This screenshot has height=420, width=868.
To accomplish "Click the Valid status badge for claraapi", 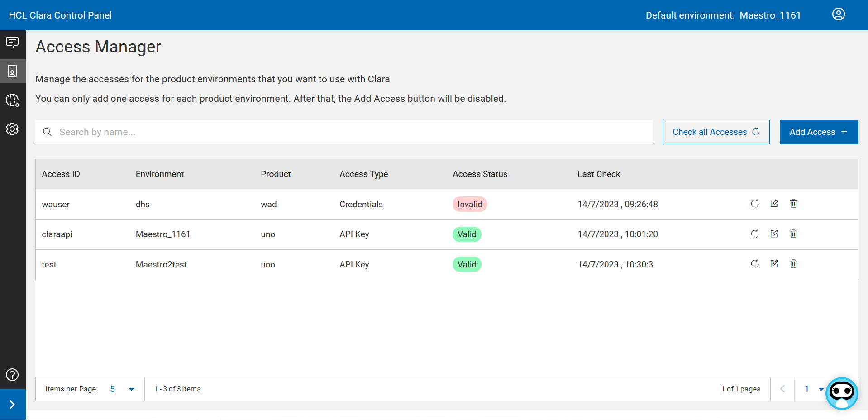I will 467,234.
